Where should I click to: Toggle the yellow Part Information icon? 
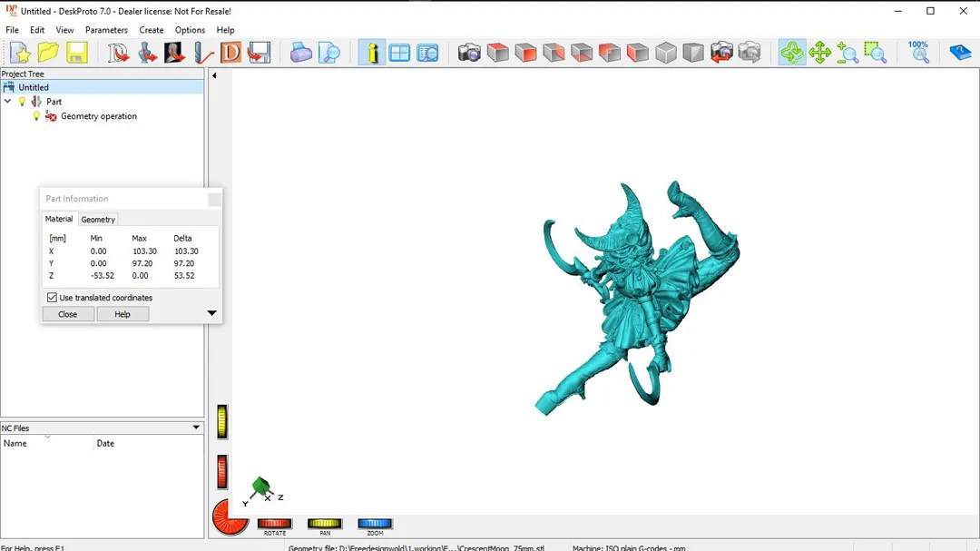(x=372, y=54)
